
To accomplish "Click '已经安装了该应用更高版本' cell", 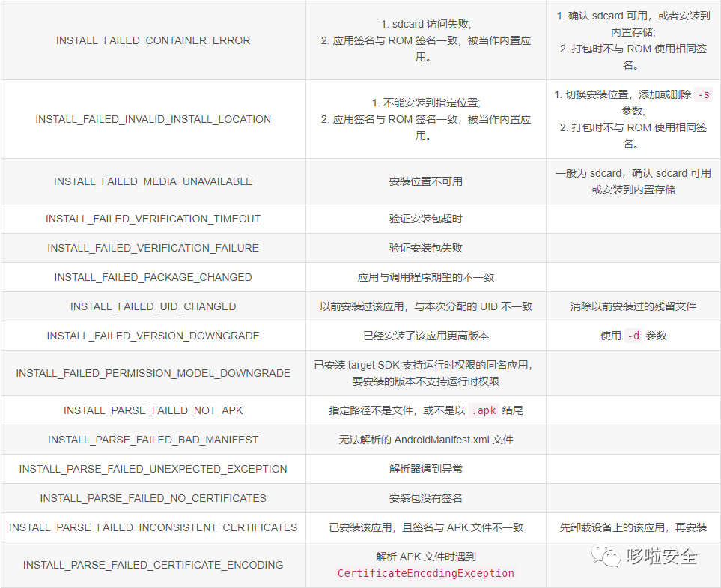I will pos(426,336).
